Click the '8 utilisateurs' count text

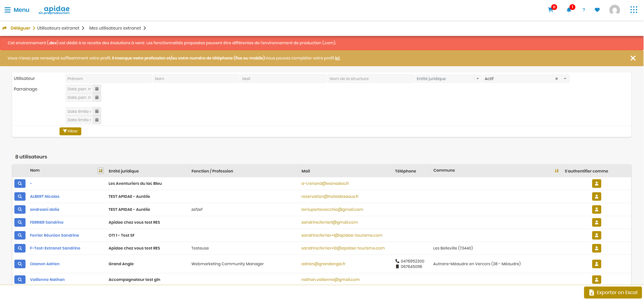point(31,157)
